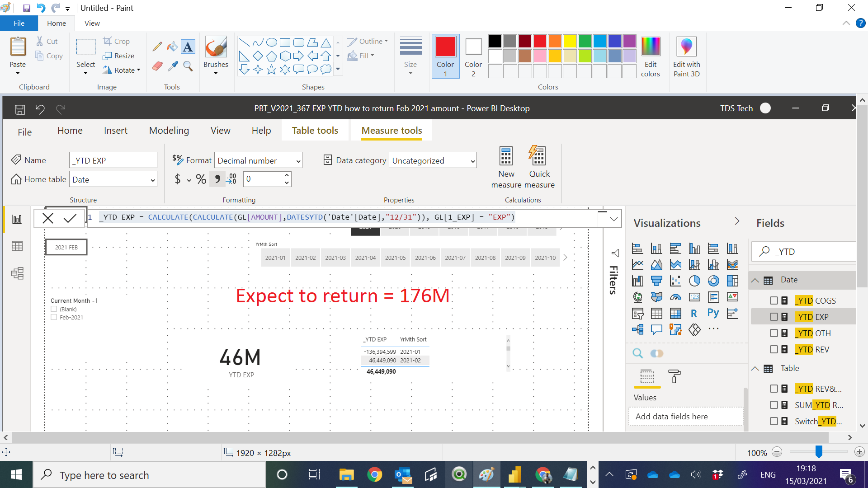868x488 pixels.
Task: Select the 2021-05 slicer tile
Action: [x=395, y=258]
